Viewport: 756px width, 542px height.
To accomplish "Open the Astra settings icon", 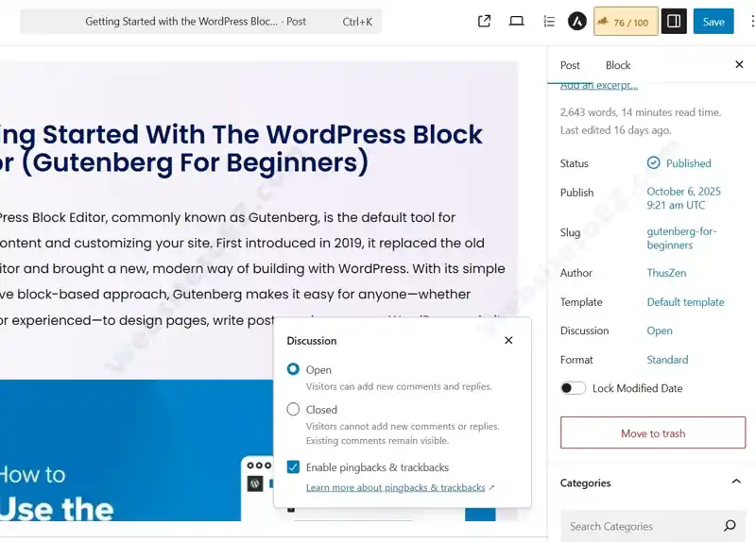I will coord(576,21).
